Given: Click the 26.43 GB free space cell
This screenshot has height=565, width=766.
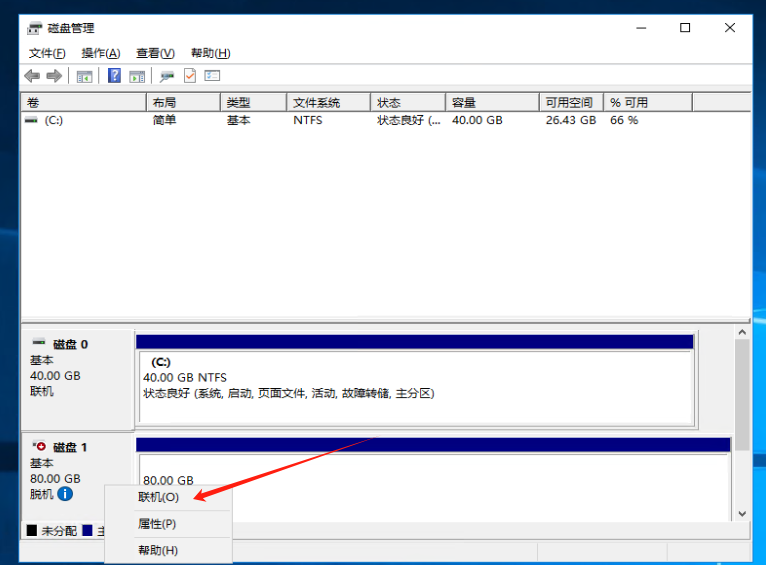Looking at the screenshot, I should click(x=571, y=120).
